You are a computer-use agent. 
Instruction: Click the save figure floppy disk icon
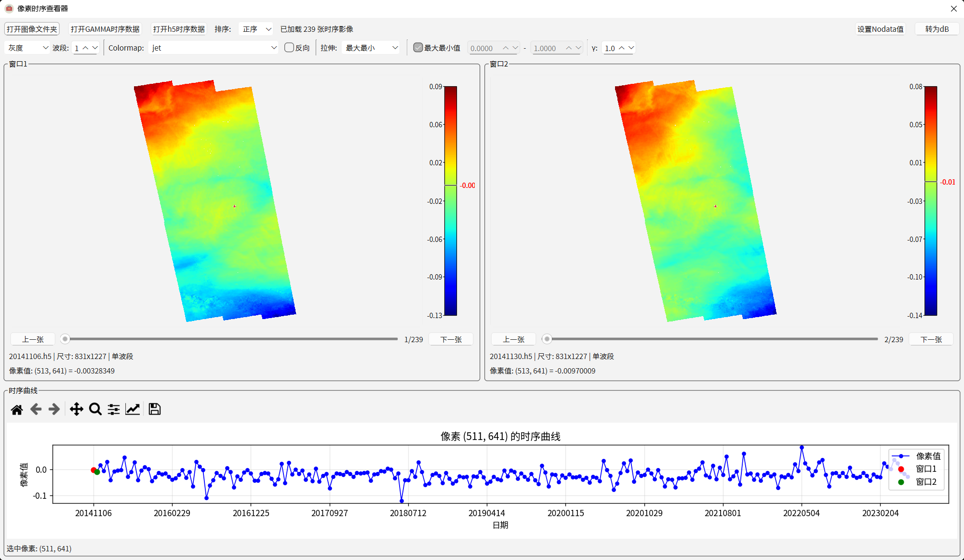point(154,410)
